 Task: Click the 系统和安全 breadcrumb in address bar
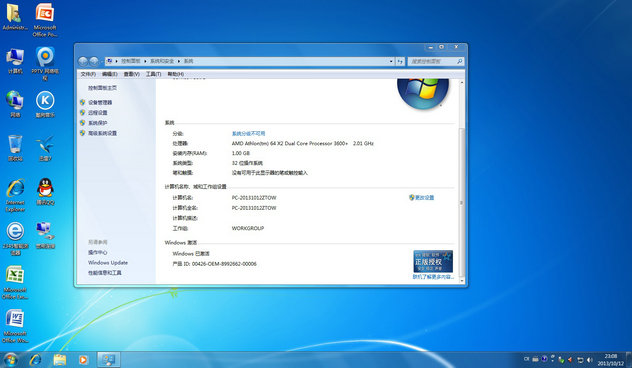[162, 61]
